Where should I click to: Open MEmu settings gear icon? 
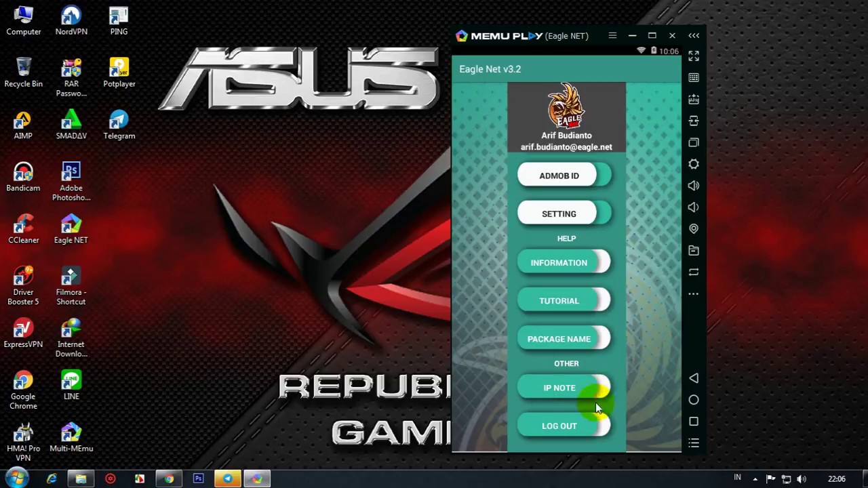point(694,164)
